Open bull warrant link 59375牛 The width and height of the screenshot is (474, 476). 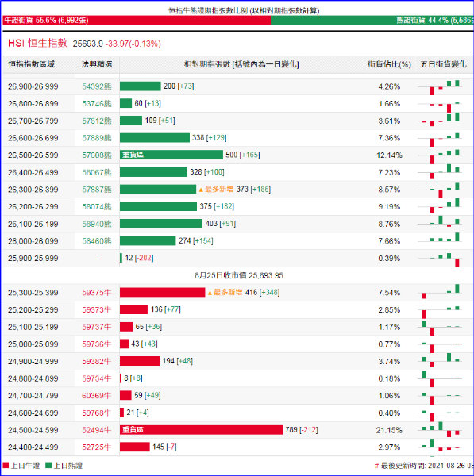tap(97, 293)
